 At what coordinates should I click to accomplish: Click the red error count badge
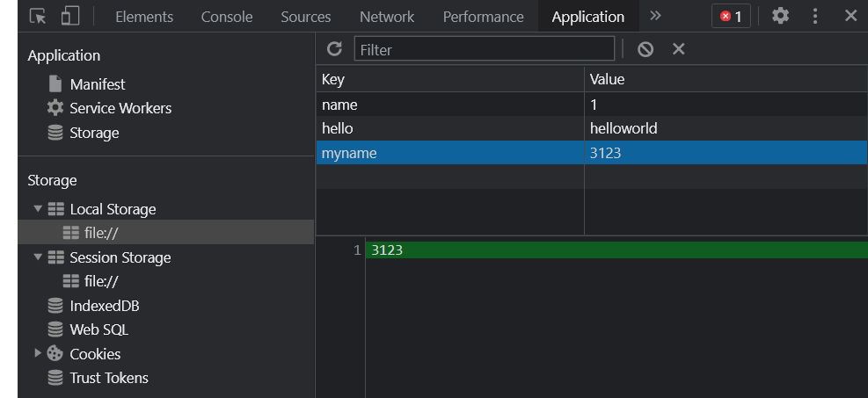(731, 17)
